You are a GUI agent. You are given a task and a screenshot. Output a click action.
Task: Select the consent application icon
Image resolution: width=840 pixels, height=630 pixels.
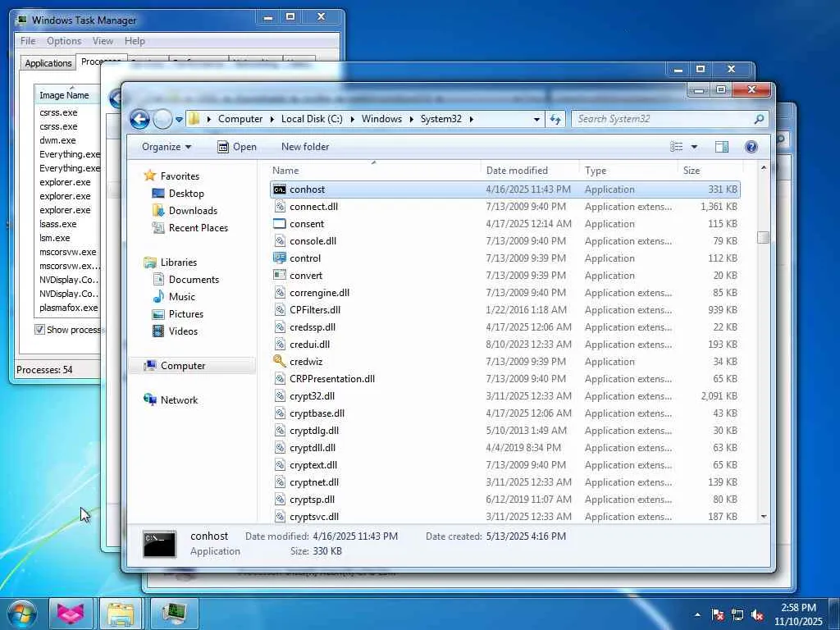(x=279, y=223)
